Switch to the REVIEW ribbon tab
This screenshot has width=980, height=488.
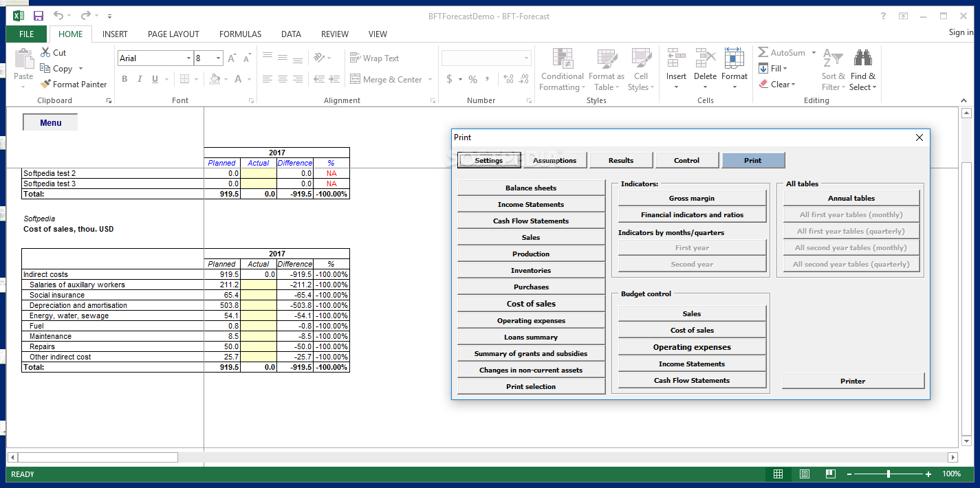[335, 34]
